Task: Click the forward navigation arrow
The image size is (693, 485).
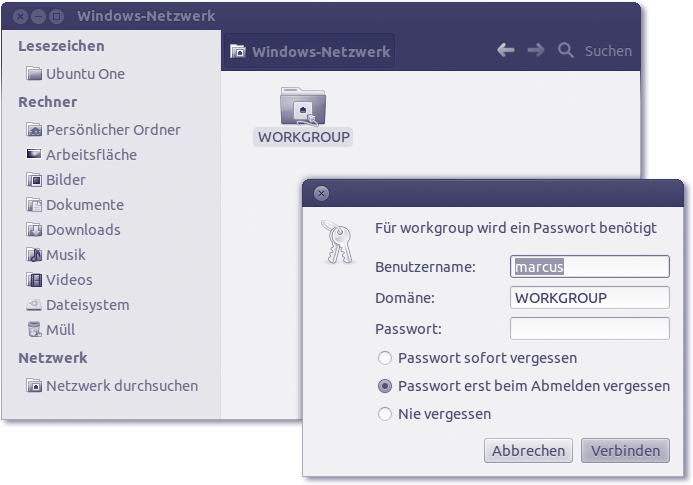Action: pyautogui.click(x=536, y=50)
